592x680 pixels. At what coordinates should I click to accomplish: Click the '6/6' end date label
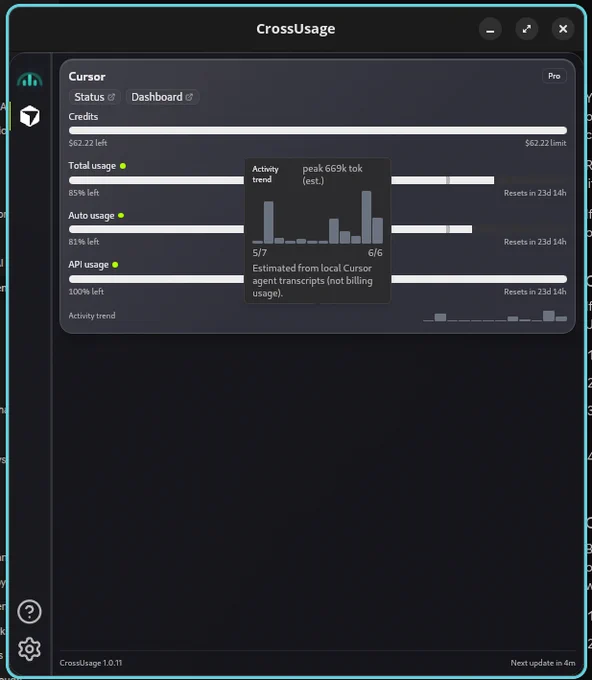pos(375,252)
